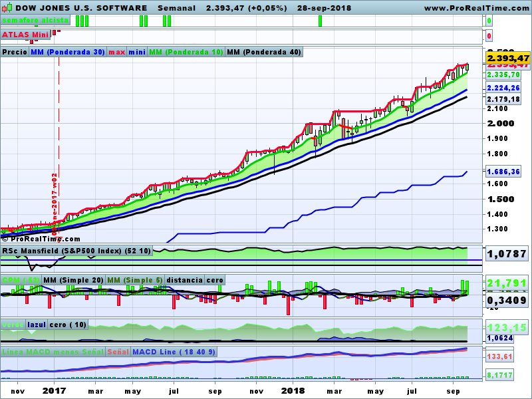Image resolution: width=532 pixels, height=399 pixels.
Task: Click the semaforo alcista indicator label
Action: [x=35, y=21]
